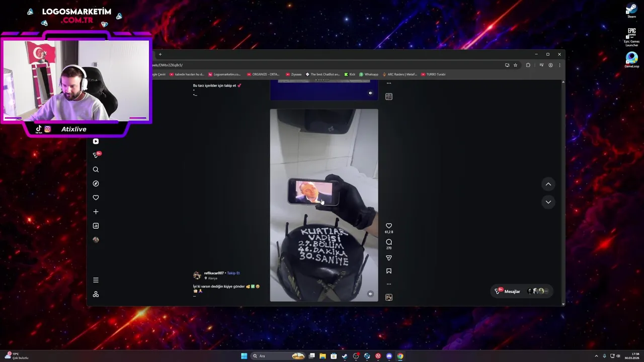Mute the cake reel via speaker icon
Image resolution: width=644 pixels, height=362 pixels.
tap(370, 294)
